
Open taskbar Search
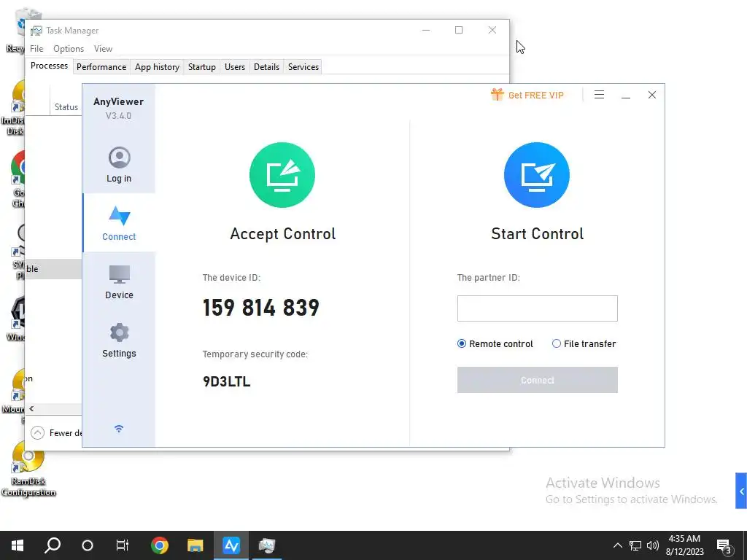pos(53,545)
